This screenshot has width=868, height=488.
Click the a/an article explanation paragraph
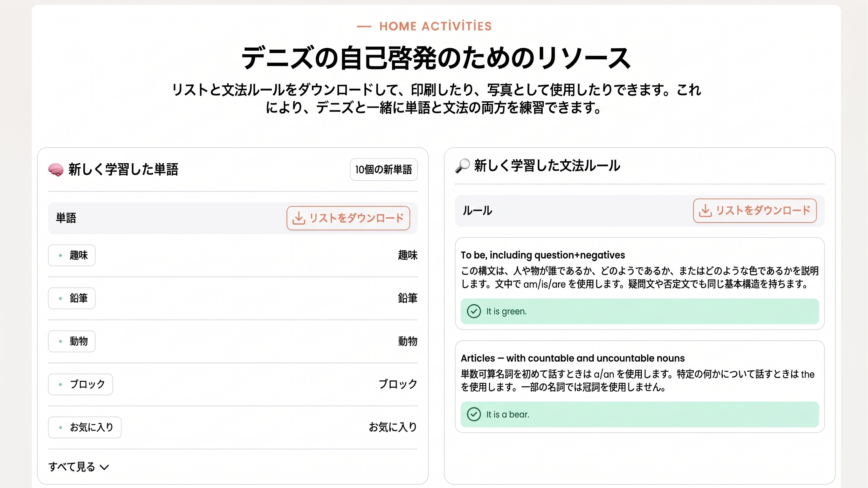pyautogui.click(x=637, y=381)
